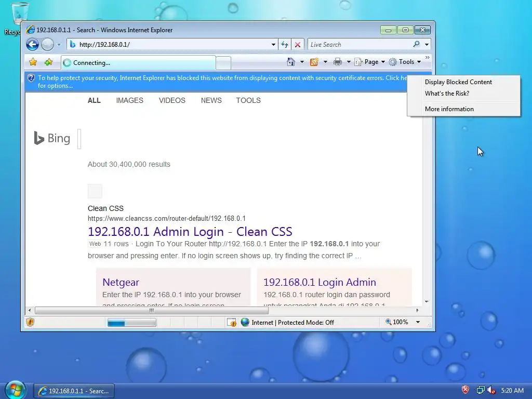Open Favorites Center star icon
This screenshot has height=399, width=532.
[33, 62]
